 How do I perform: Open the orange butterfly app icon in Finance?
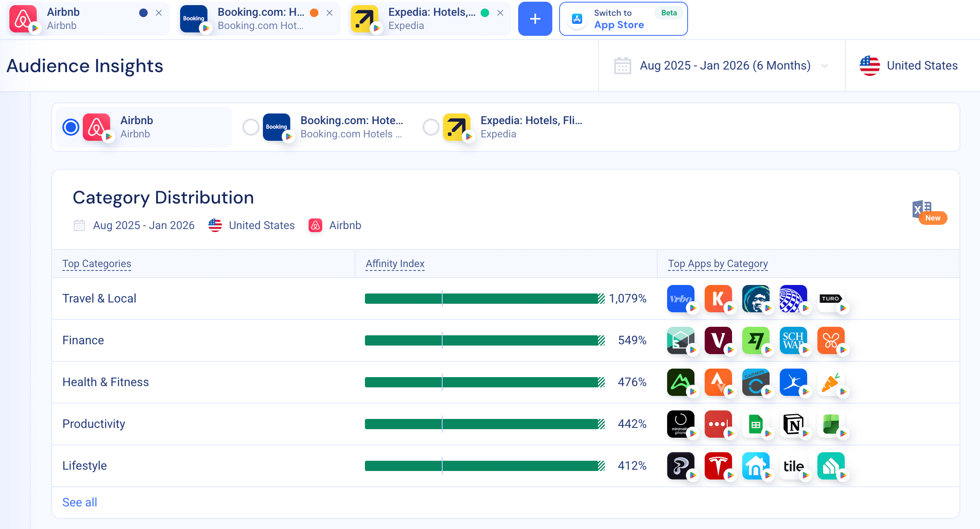(831, 340)
